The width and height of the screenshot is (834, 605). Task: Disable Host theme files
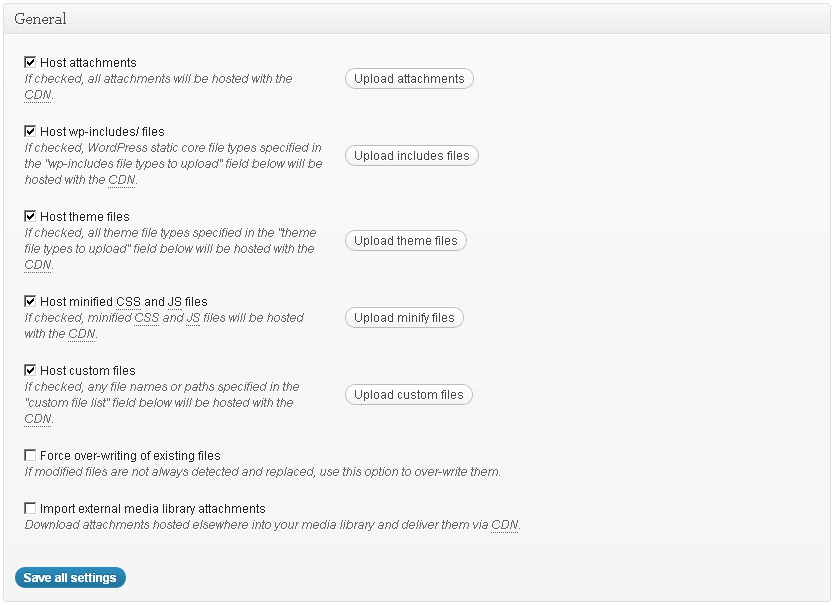[x=30, y=216]
